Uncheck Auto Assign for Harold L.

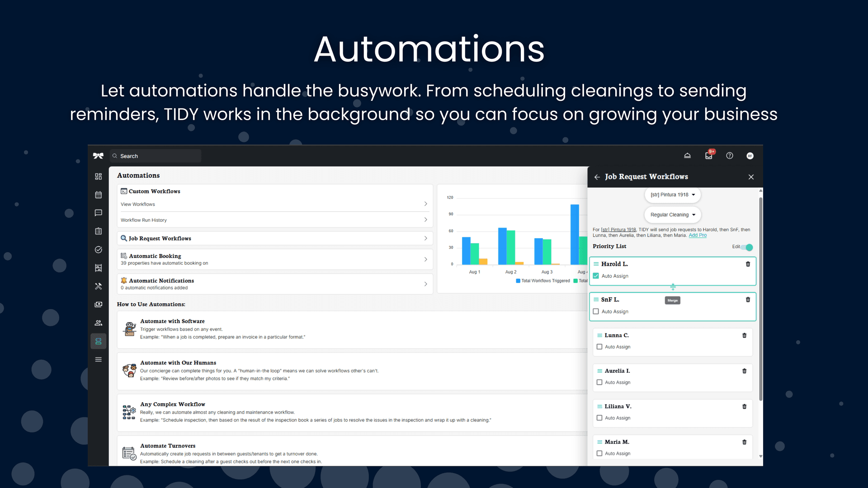596,276
